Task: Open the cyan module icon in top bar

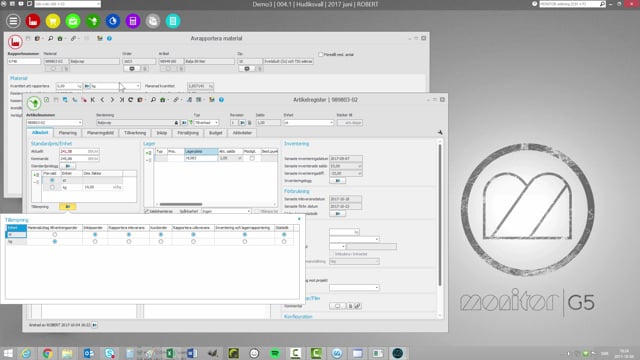Action: pos(173,21)
